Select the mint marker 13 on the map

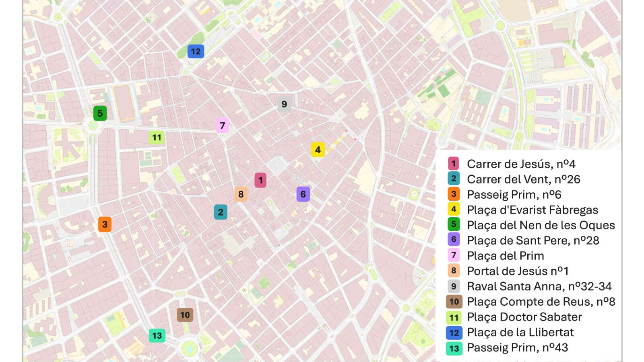click(x=157, y=335)
